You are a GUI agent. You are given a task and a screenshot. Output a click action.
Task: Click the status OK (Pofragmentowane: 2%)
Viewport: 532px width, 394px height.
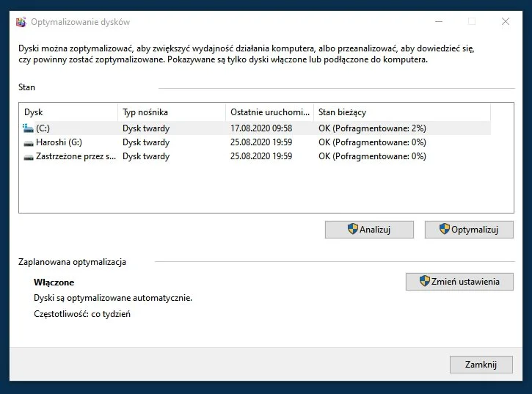tap(372, 128)
